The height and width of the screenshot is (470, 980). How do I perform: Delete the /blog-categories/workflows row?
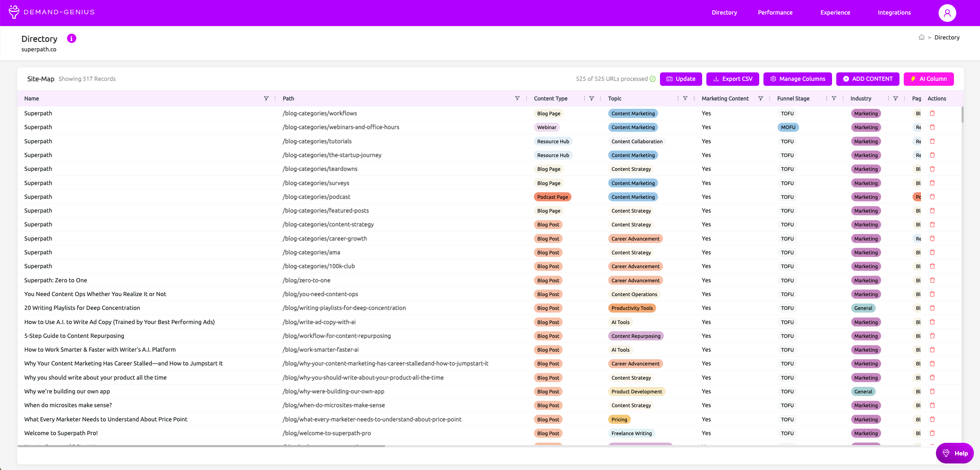pyautogui.click(x=932, y=113)
